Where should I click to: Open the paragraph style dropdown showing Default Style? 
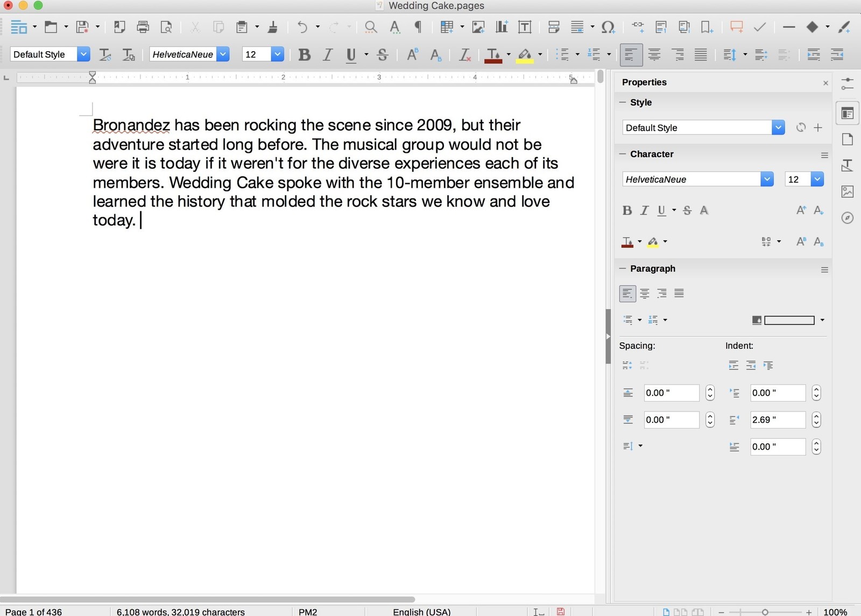(83, 54)
